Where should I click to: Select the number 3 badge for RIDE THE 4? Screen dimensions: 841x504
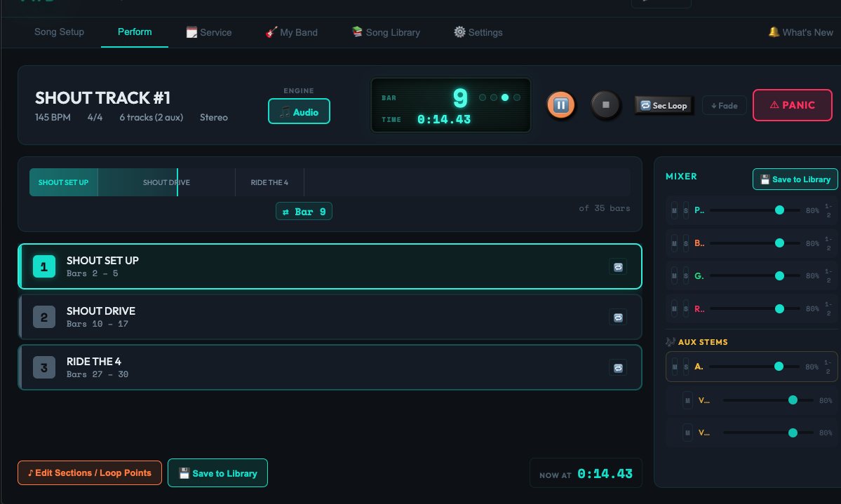[44, 368]
